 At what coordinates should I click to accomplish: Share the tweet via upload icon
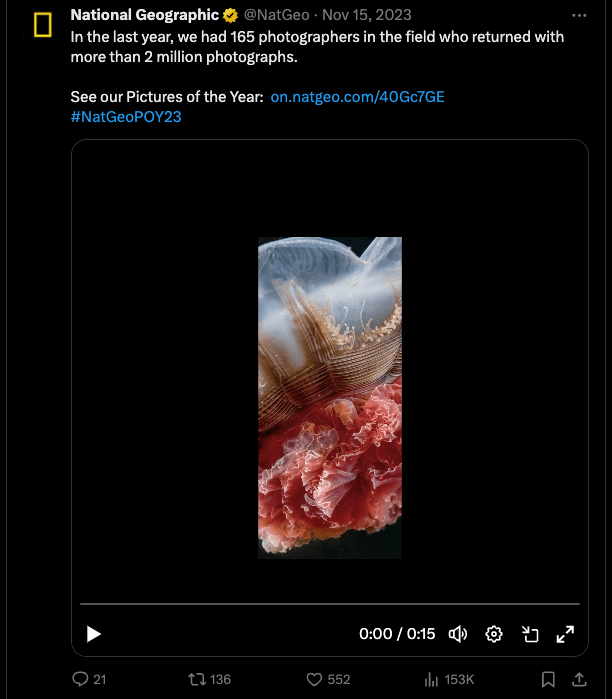click(579, 679)
